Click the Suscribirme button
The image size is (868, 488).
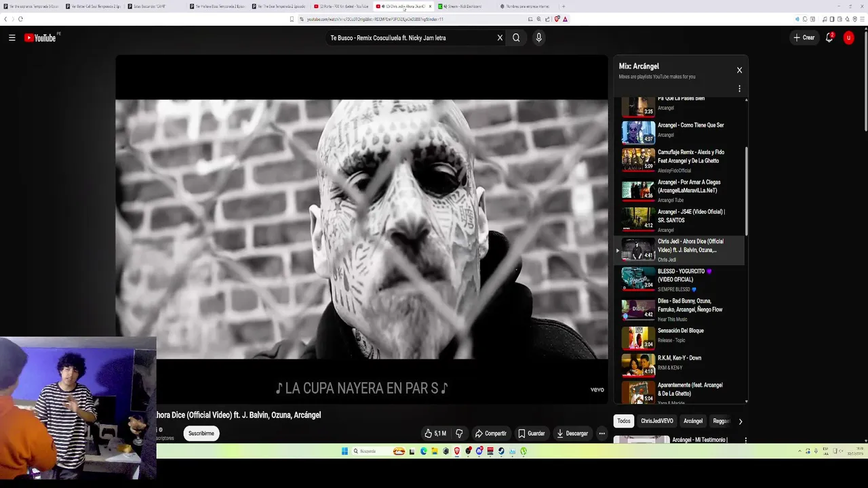pos(201,433)
